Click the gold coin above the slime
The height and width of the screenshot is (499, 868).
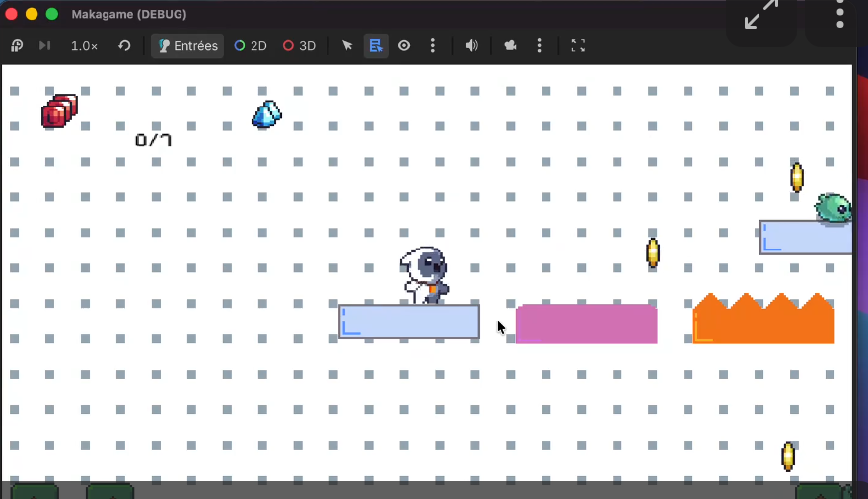tap(797, 178)
